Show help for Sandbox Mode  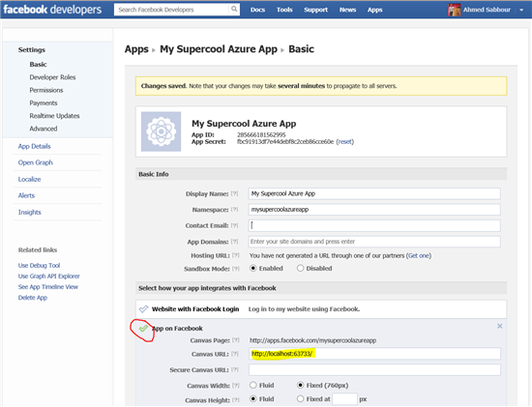236,269
